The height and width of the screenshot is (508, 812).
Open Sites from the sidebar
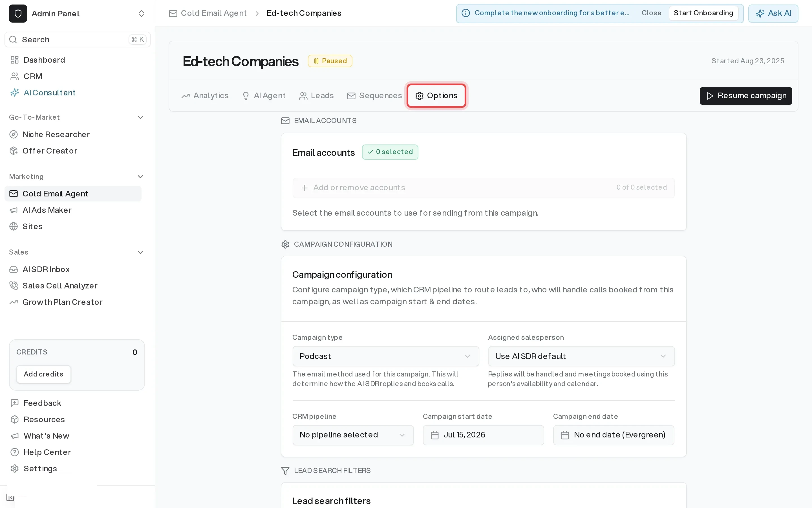32,226
